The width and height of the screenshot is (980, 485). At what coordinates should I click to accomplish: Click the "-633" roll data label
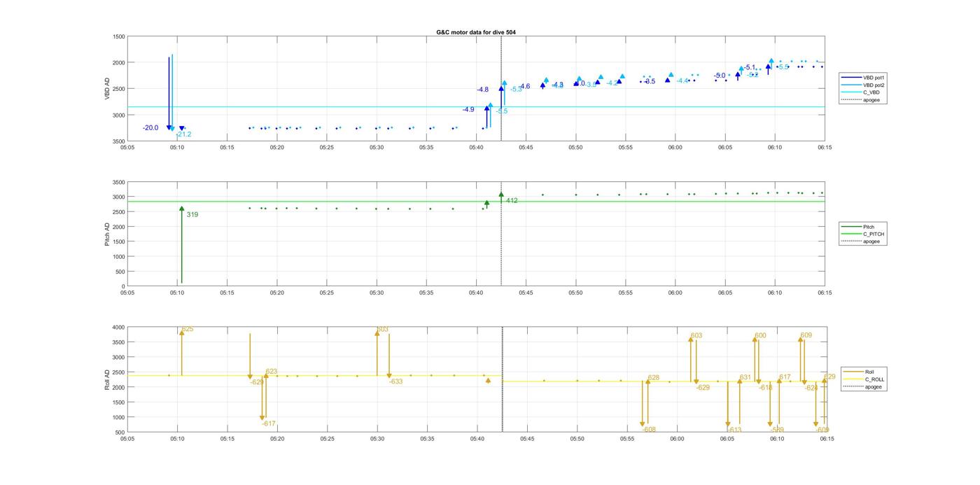[x=395, y=381]
